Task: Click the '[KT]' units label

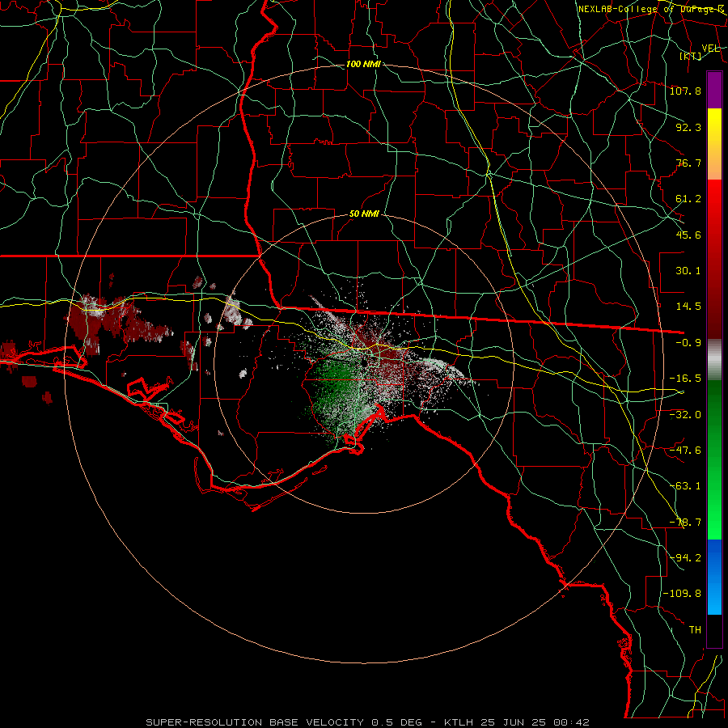Action: pyautogui.click(x=690, y=56)
